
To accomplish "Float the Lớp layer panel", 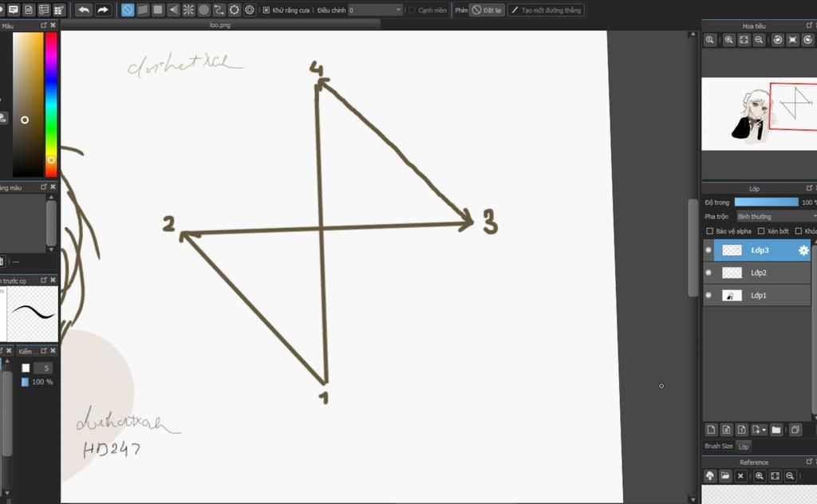I will coord(809,188).
